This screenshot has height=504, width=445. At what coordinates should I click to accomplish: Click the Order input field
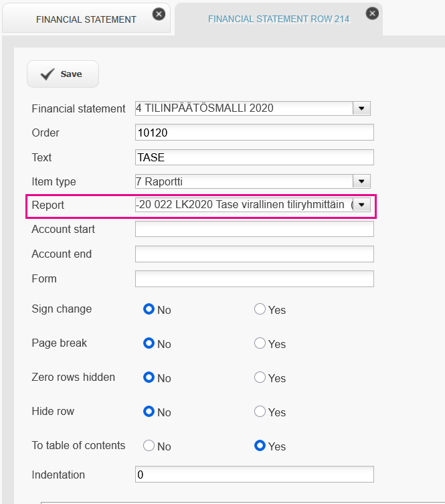(x=254, y=133)
